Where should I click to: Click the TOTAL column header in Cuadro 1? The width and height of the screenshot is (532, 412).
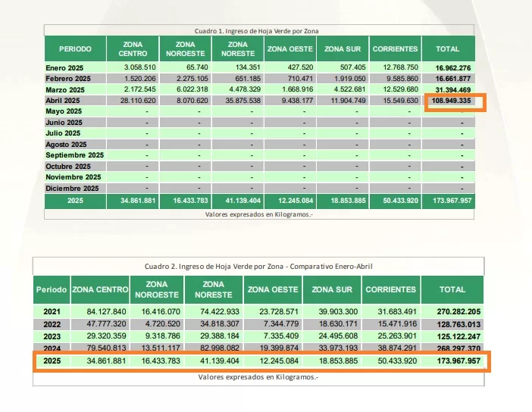point(447,49)
